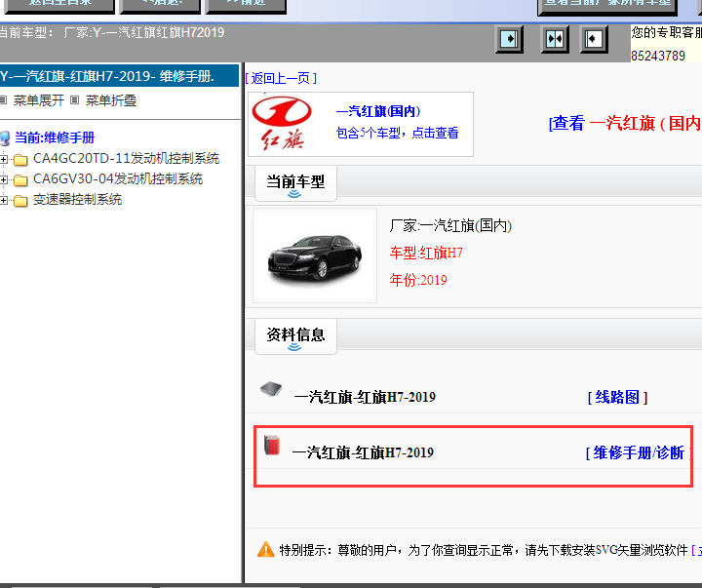
Task: Click the 查看 一汽红旗 (国内 link
Action: pyautogui.click(x=625, y=123)
